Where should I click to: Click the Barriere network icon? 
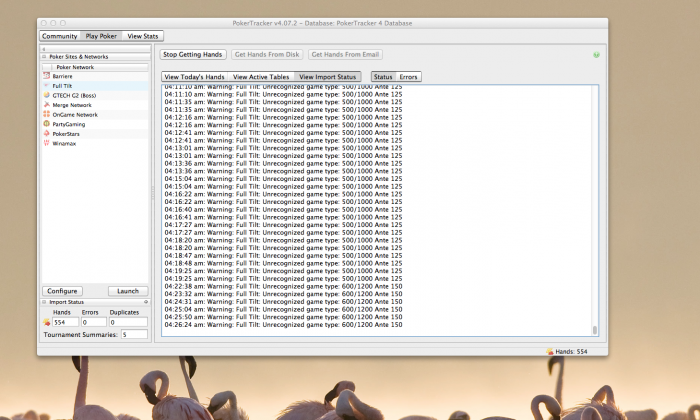[46, 76]
